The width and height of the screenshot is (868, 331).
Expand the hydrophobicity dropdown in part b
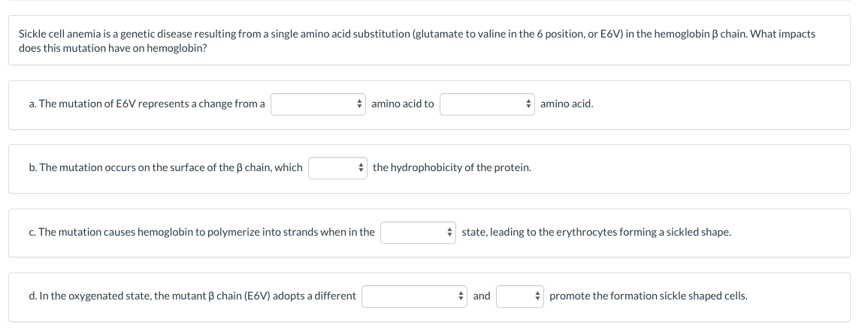pos(337,167)
